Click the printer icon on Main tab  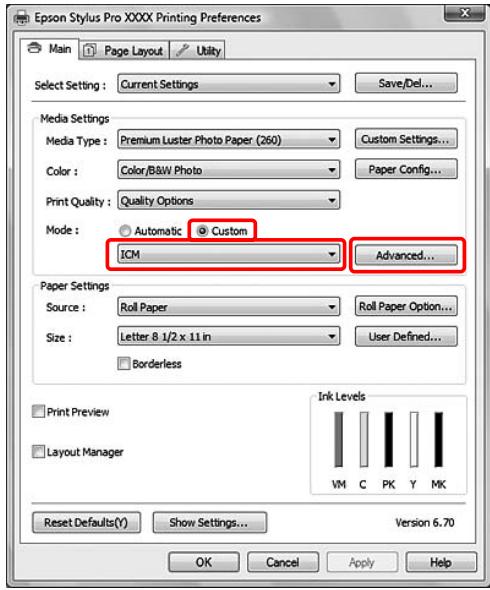pos(35,48)
